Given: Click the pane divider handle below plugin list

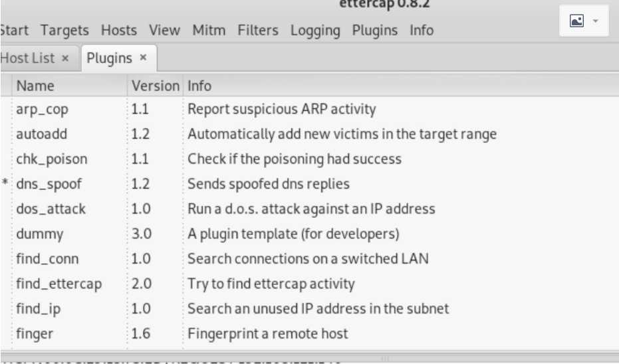Looking at the screenshot, I should click(x=384, y=359).
